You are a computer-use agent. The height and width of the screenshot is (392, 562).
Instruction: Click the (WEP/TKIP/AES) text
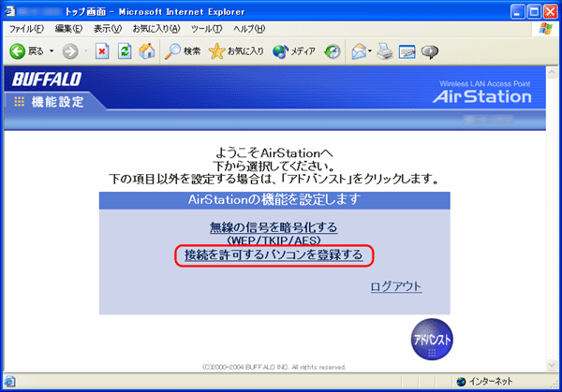274,240
